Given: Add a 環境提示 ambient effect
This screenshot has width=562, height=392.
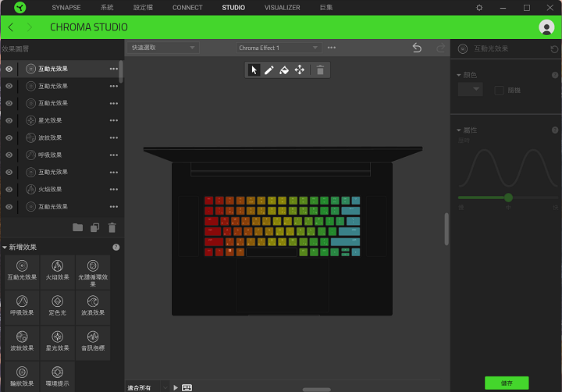Looking at the screenshot, I should tap(57, 376).
